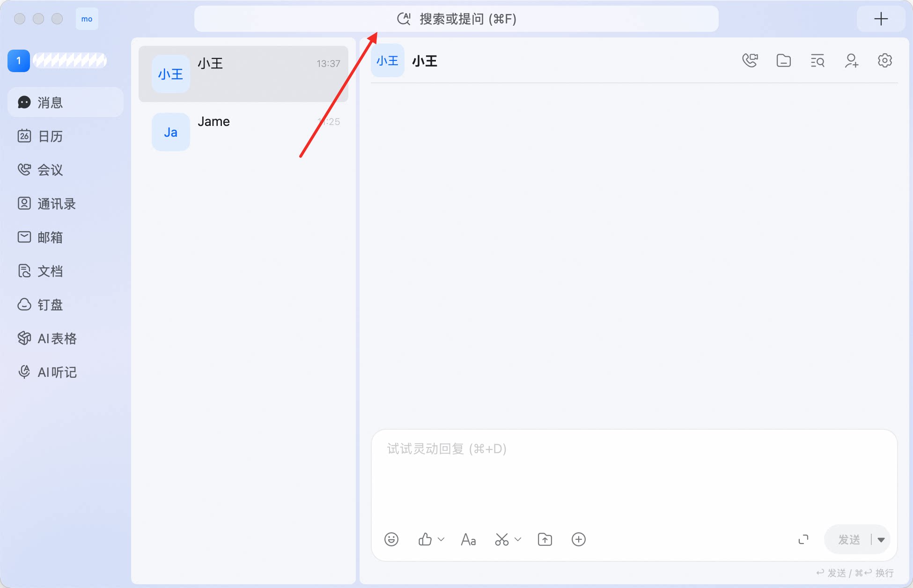Viewport: 913px width, 588px height.
Task: Open the send button dropdown arrow
Action: click(x=881, y=540)
